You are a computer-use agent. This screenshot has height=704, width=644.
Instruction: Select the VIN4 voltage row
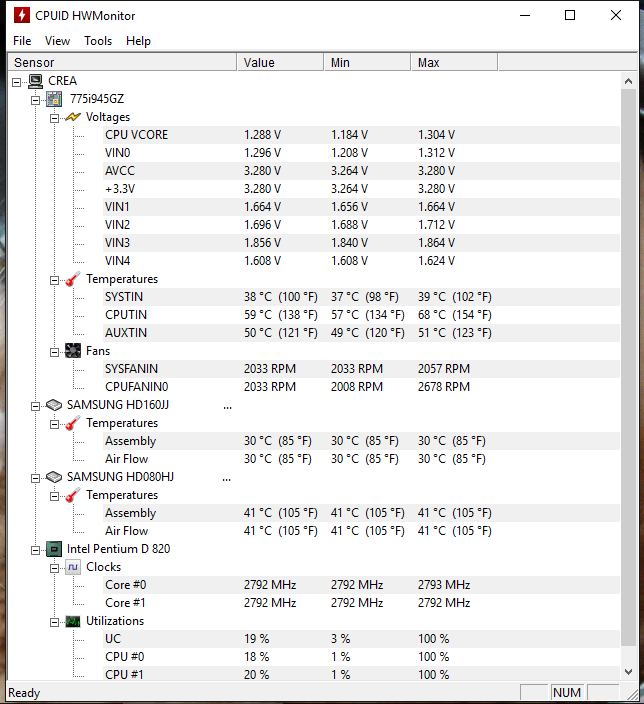pos(362,261)
